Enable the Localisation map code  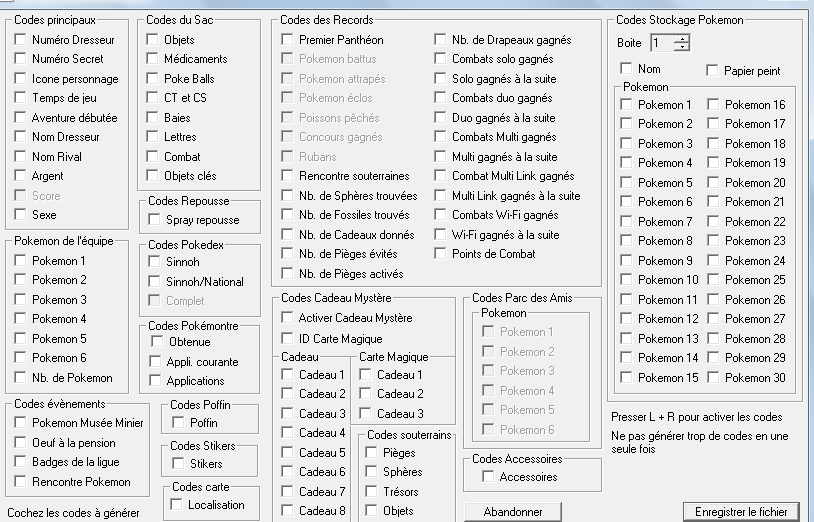(178, 505)
